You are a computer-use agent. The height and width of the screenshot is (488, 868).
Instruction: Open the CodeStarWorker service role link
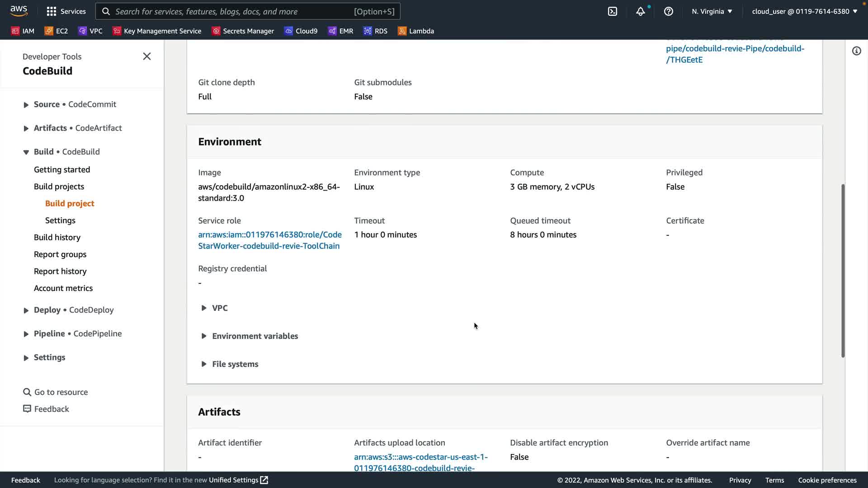pos(269,240)
